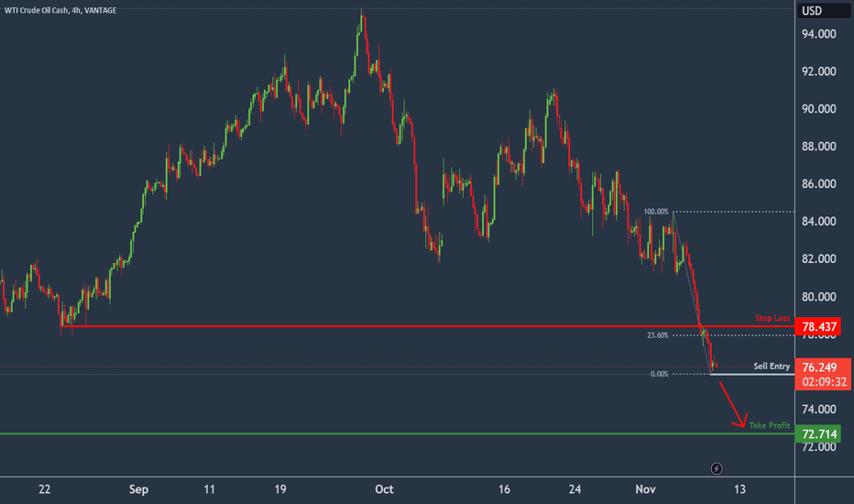The image size is (854, 504).
Task: Click the 88.000 price axis value
Action: (x=818, y=147)
